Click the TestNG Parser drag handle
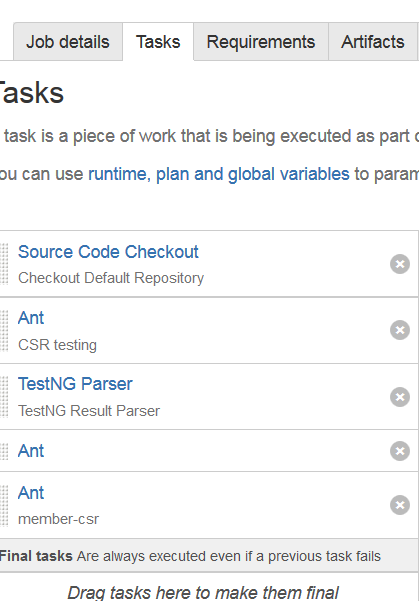Image resolution: width=419 pixels, height=601 pixels. click(4, 397)
